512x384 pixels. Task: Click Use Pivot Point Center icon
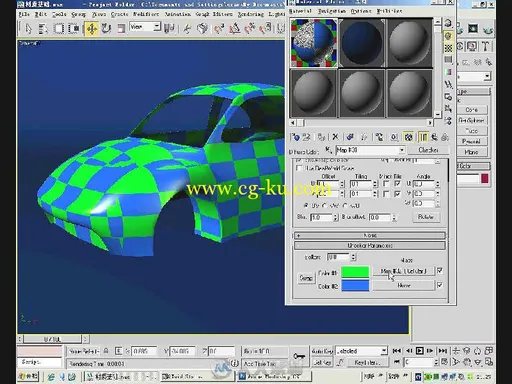(x=169, y=29)
